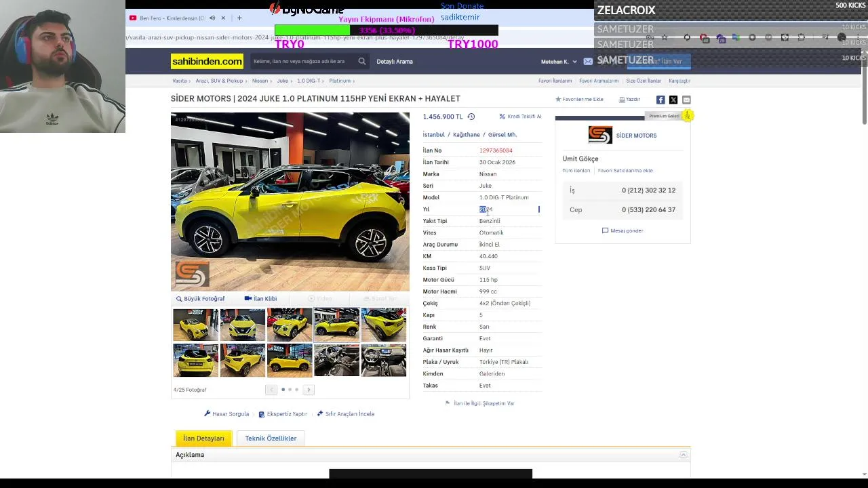Go to Arazi, SUV & Pickup breadcrumb
Viewport: 868px width, 488px height.
click(x=219, y=81)
